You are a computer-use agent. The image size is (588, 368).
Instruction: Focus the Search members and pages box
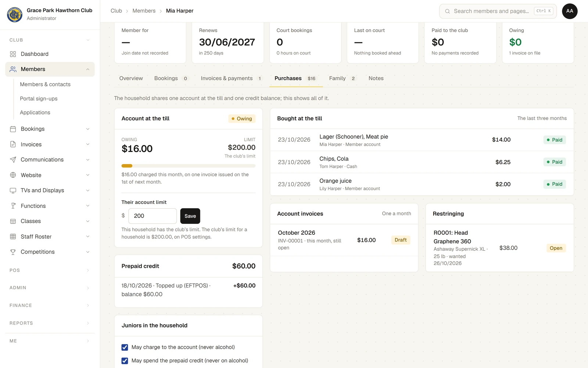(x=498, y=11)
